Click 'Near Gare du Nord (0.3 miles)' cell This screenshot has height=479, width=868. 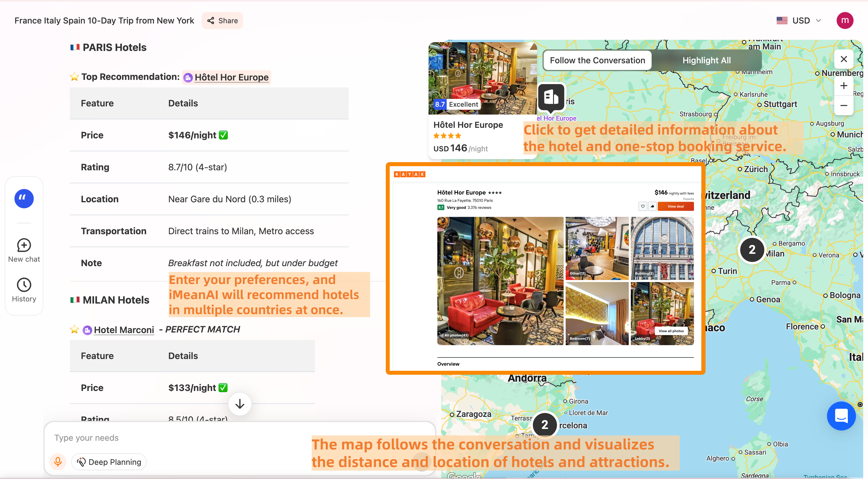point(229,199)
